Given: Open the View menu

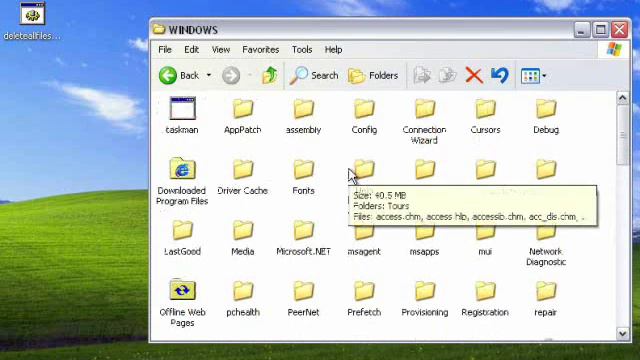Looking at the screenshot, I should (x=221, y=50).
